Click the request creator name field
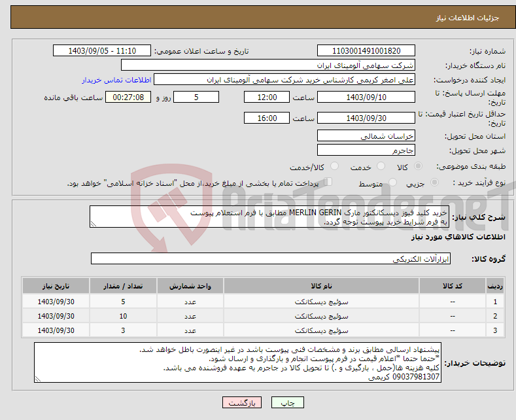 click(x=284, y=80)
